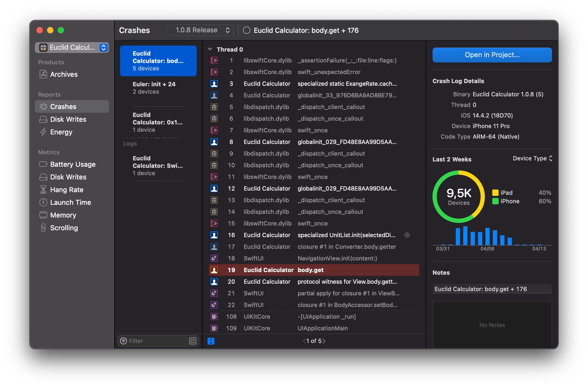Select Crashes under Reports
Viewport: 588px width, 388px height.
[72, 107]
